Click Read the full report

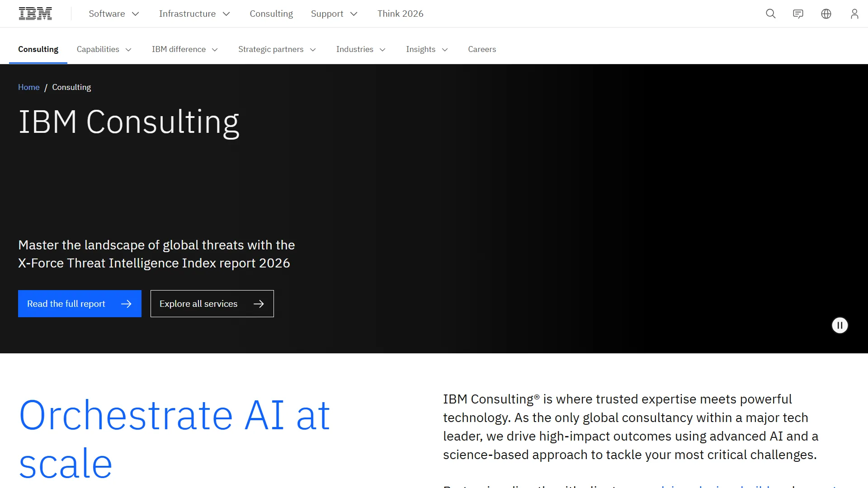tap(80, 304)
